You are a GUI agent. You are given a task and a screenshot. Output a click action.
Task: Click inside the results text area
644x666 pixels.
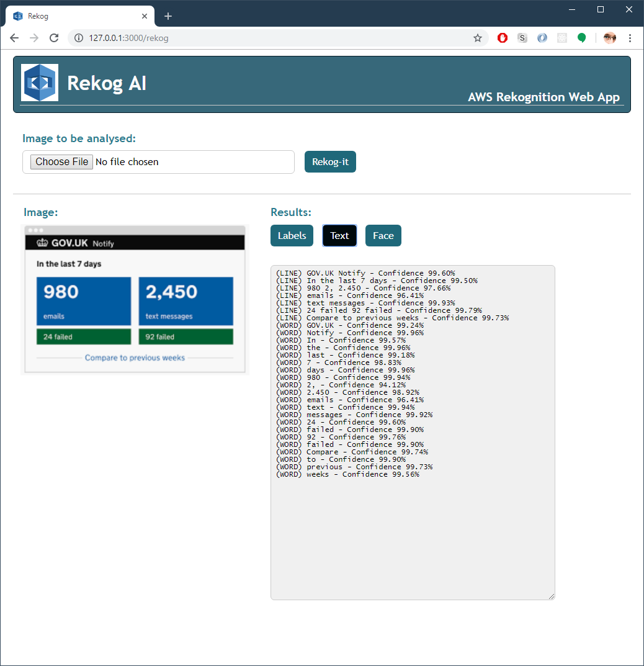(413, 433)
